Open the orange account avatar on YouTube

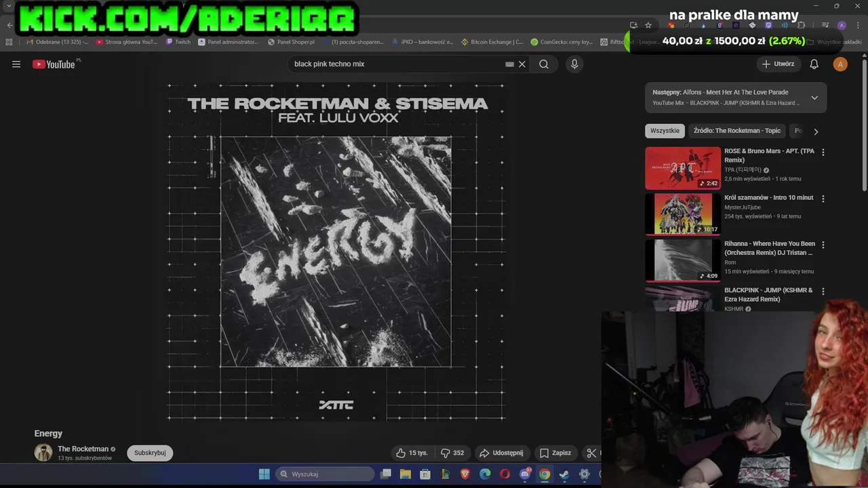click(x=840, y=64)
